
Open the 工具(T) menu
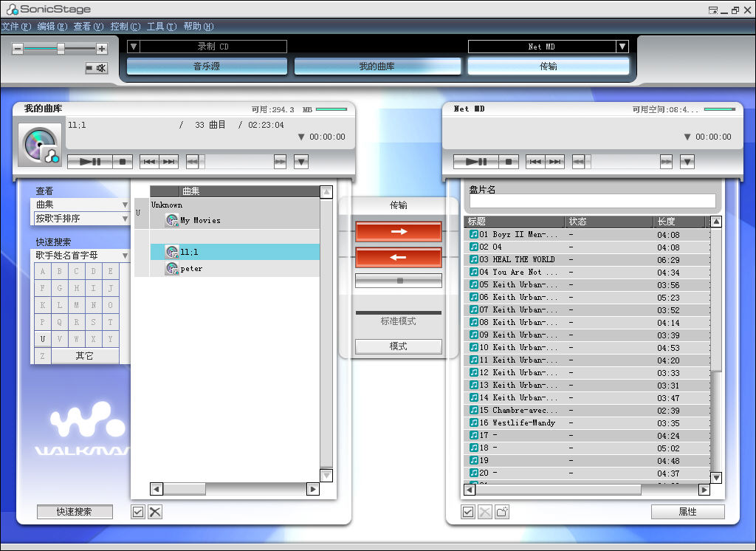162,27
